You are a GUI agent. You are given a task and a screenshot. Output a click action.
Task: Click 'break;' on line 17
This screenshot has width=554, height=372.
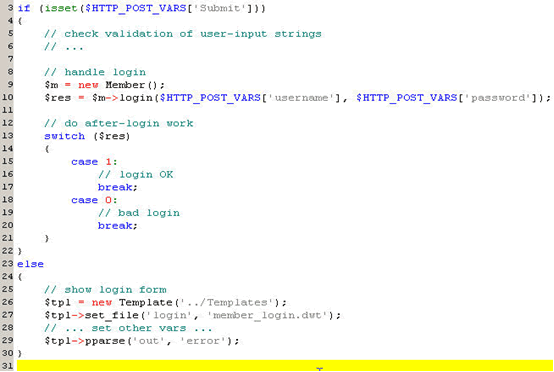118,187
